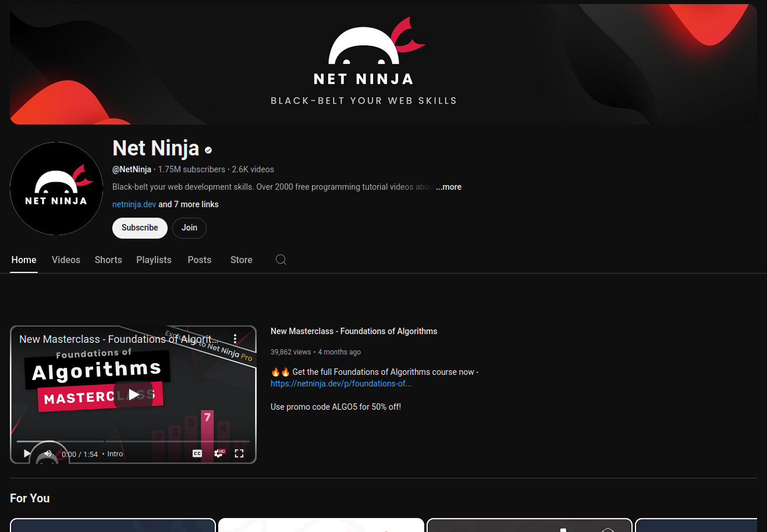The image size is (767, 532).
Task: Go to the Store tab
Action: click(242, 260)
